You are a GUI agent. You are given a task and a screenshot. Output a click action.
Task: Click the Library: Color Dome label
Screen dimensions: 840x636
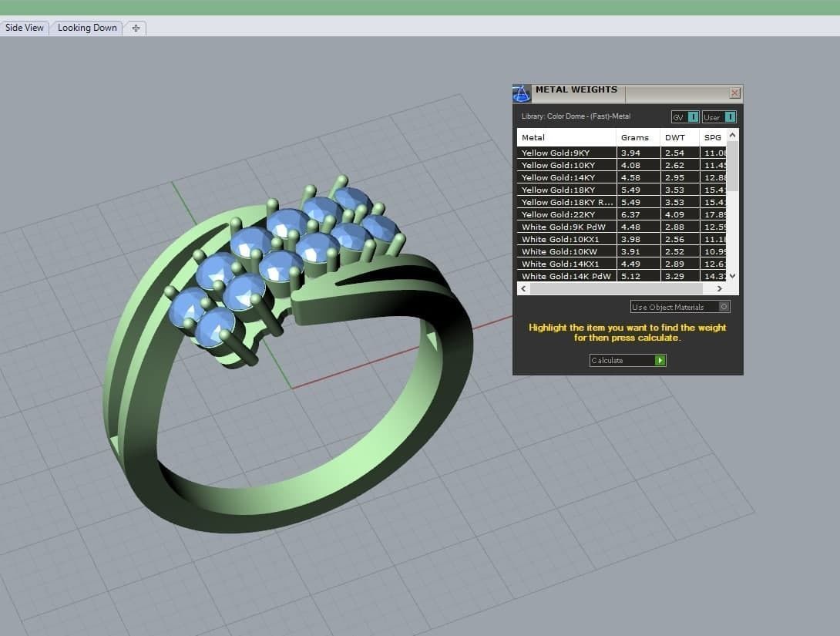tap(576, 116)
